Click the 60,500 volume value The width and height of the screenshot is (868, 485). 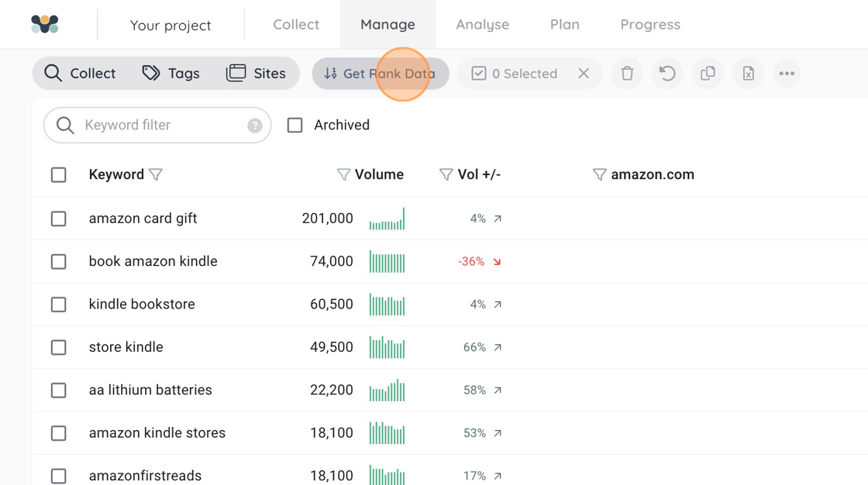click(x=331, y=304)
